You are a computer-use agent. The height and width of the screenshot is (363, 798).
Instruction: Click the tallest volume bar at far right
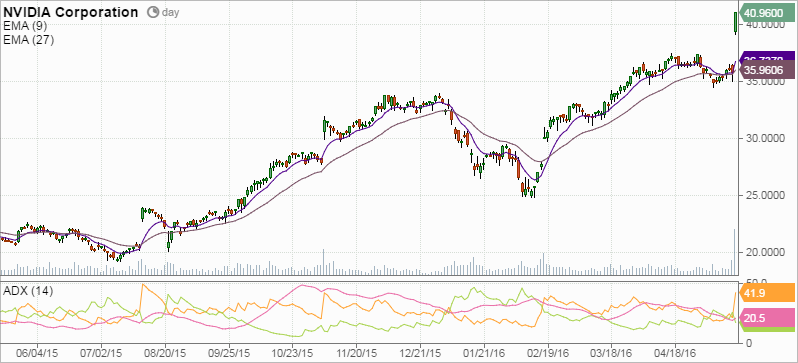click(x=734, y=252)
